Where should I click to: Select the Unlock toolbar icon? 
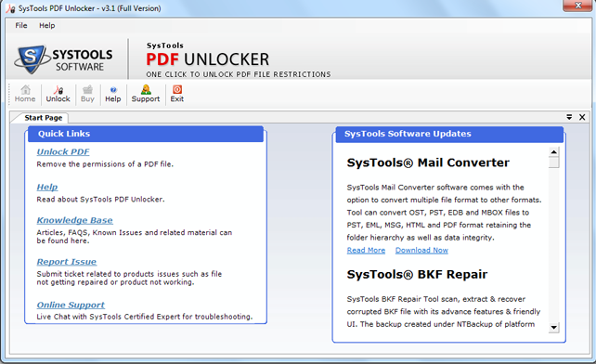point(58,94)
